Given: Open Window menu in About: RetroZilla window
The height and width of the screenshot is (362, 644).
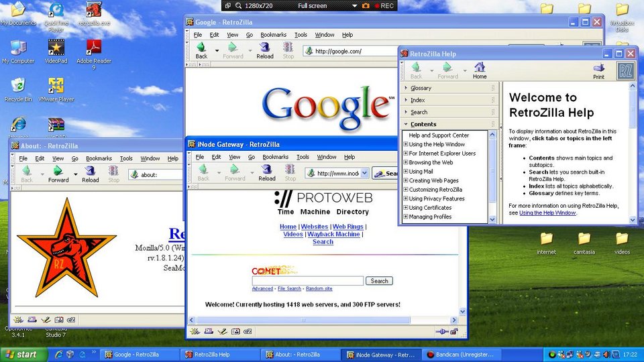Looking at the screenshot, I should [150, 158].
